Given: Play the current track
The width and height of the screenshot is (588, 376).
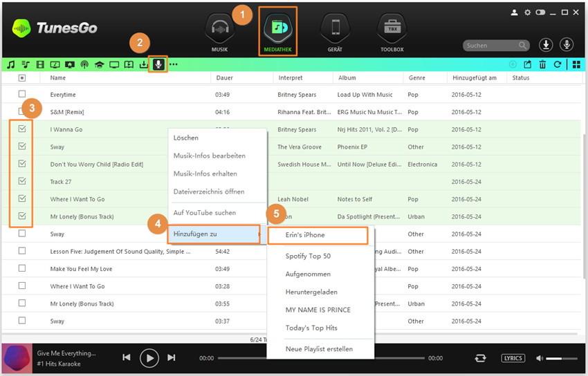Looking at the screenshot, I should coord(149,358).
